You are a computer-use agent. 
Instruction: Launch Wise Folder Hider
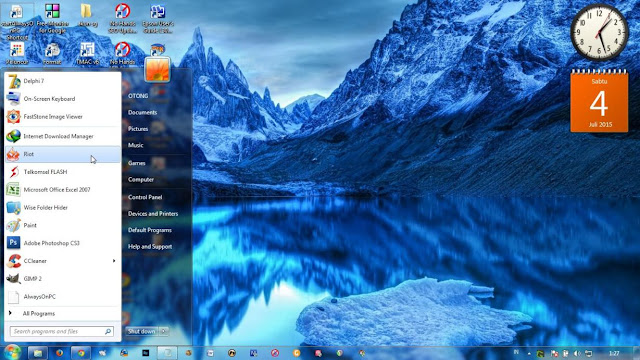[62, 207]
